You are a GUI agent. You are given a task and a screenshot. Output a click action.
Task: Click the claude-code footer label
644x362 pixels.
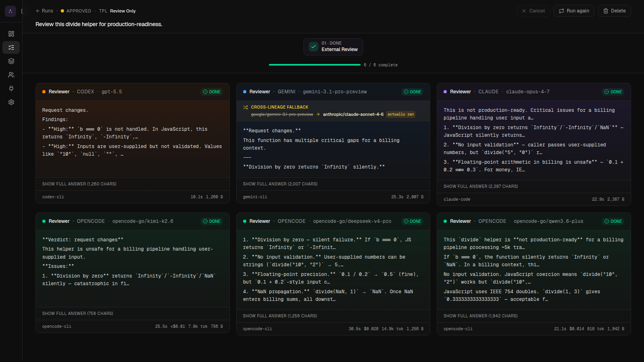(457, 200)
